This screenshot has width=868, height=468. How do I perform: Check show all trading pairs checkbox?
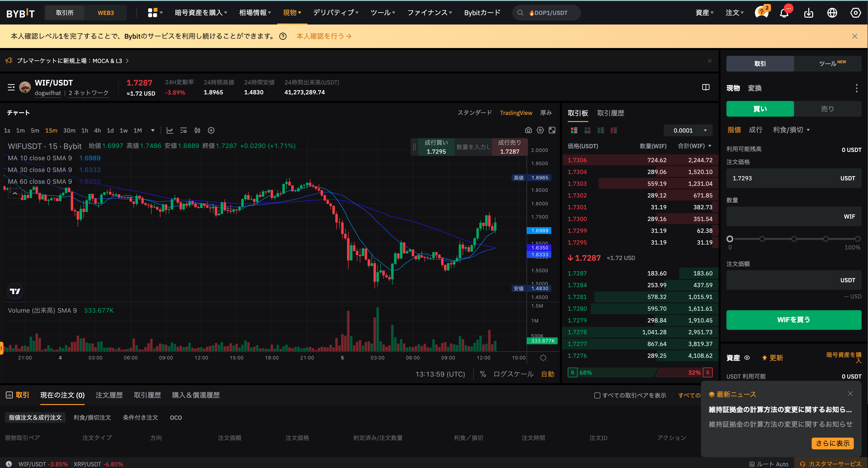[x=597, y=395]
